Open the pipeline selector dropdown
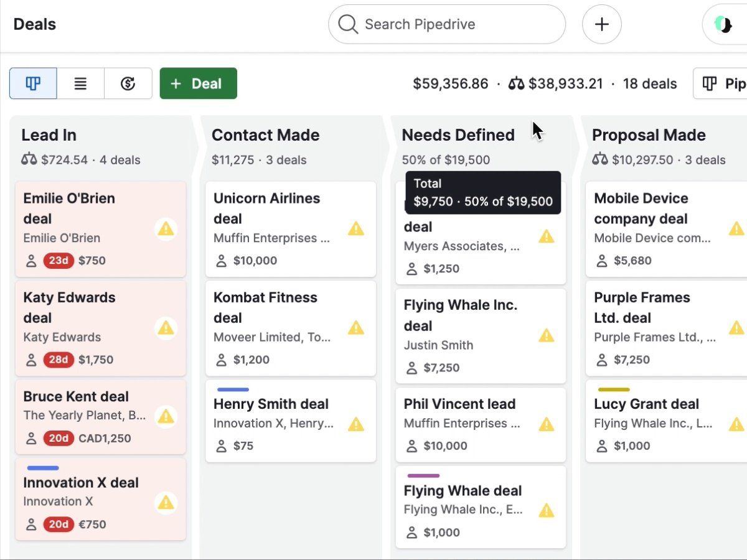The image size is (747, 560). point(720,83)
